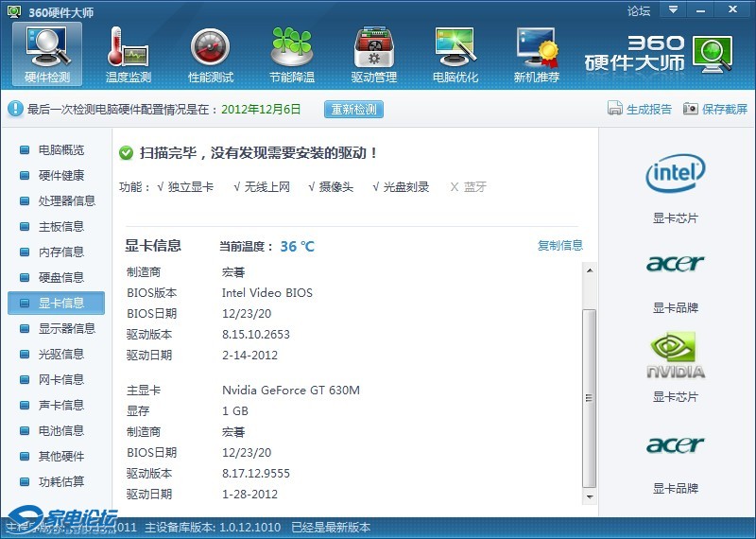Open 电脑优化 computer optimization icon
This screenshot has width=756, height=539.
click(x=455, y=53)
